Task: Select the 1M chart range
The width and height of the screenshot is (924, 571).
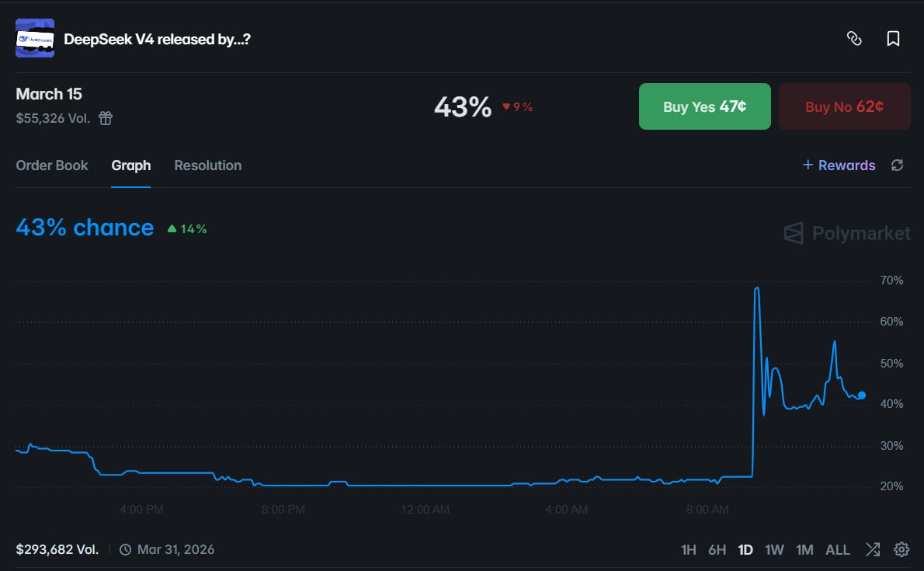Action: click(804, 549)
